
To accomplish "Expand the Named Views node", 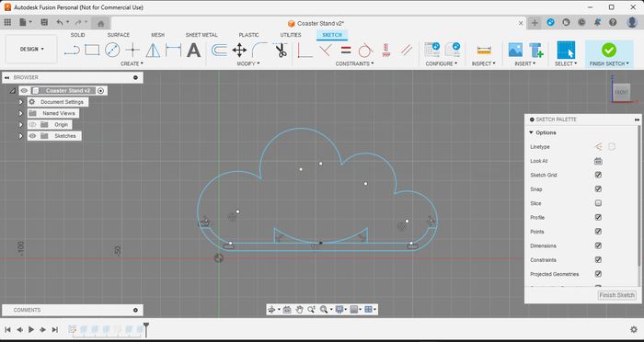I will coord(21,113).
